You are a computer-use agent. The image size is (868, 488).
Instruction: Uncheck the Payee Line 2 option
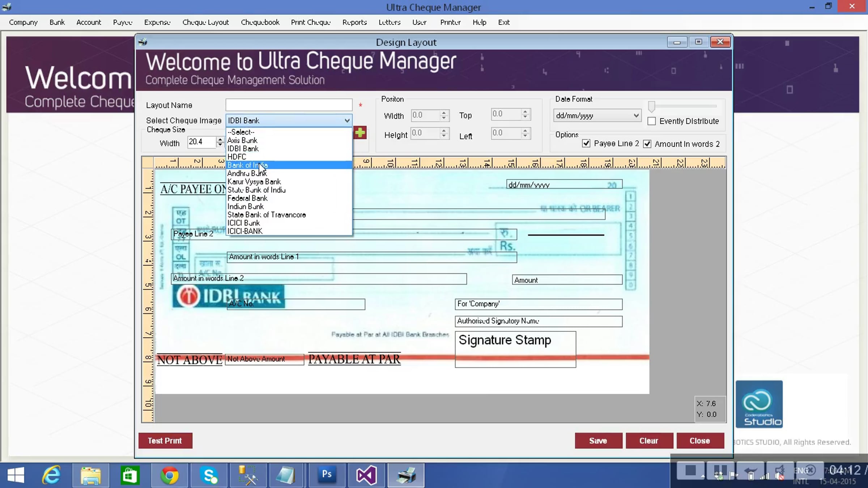[586, 144]
